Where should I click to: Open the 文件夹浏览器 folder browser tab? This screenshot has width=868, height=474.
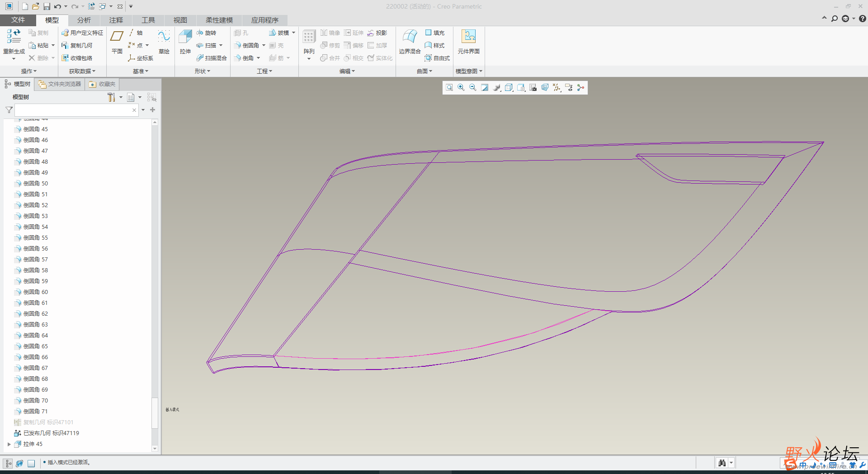(60, 84)
